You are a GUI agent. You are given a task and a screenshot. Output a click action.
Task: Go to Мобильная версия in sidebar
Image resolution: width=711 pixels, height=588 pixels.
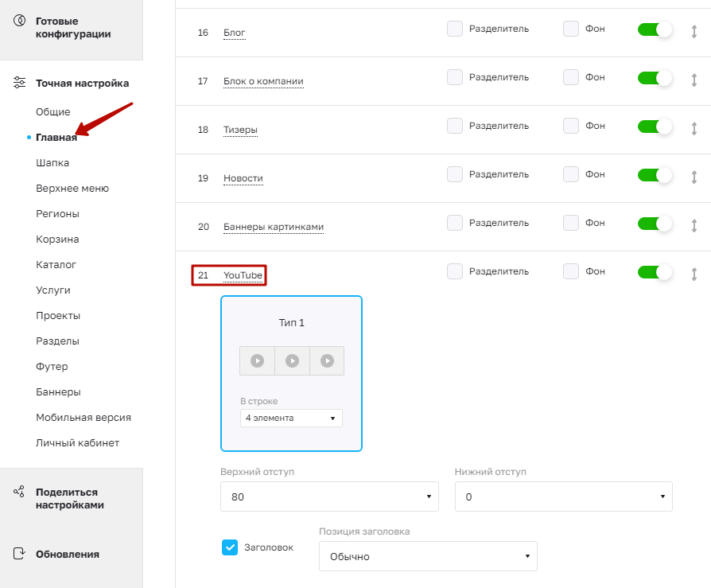(x=84, y=418)
